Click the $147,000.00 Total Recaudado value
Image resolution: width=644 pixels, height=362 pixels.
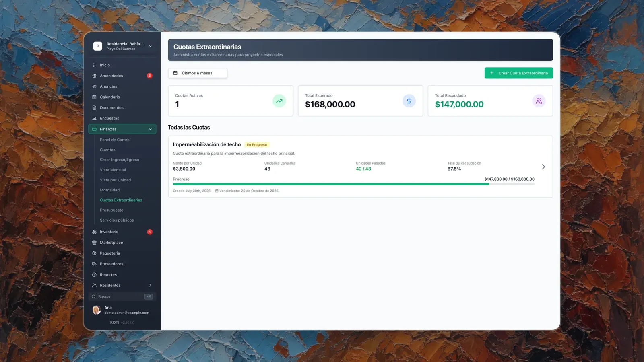pyautogui.click(x=459, y=105)
